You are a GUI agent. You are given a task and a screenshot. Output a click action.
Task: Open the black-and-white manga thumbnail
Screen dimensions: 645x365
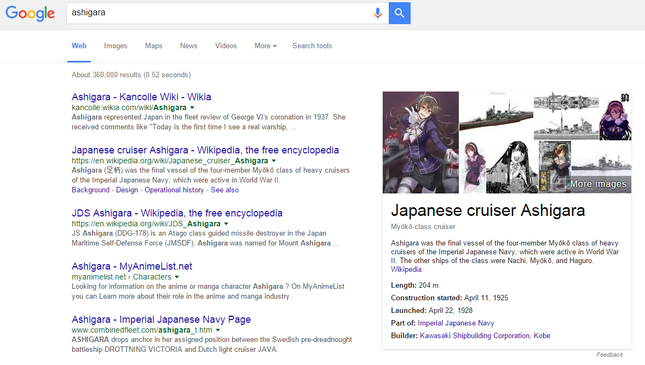click(512, 167)
